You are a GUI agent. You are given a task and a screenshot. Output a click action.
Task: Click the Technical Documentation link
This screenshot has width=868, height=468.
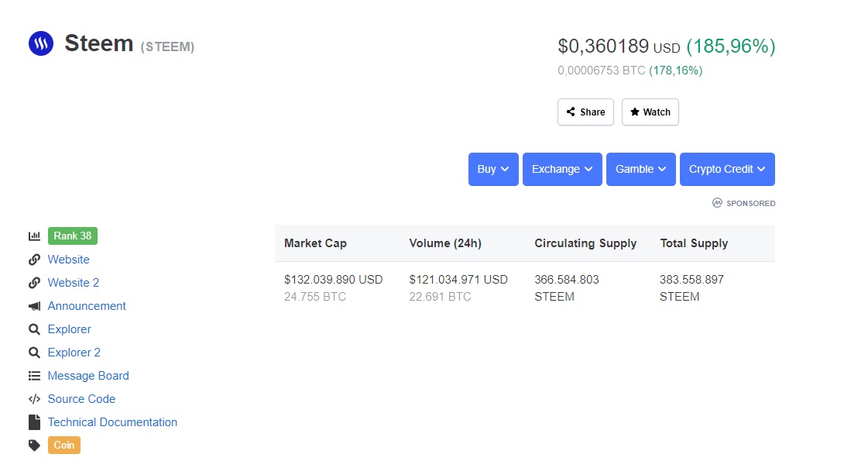click(x=112, y=422)
